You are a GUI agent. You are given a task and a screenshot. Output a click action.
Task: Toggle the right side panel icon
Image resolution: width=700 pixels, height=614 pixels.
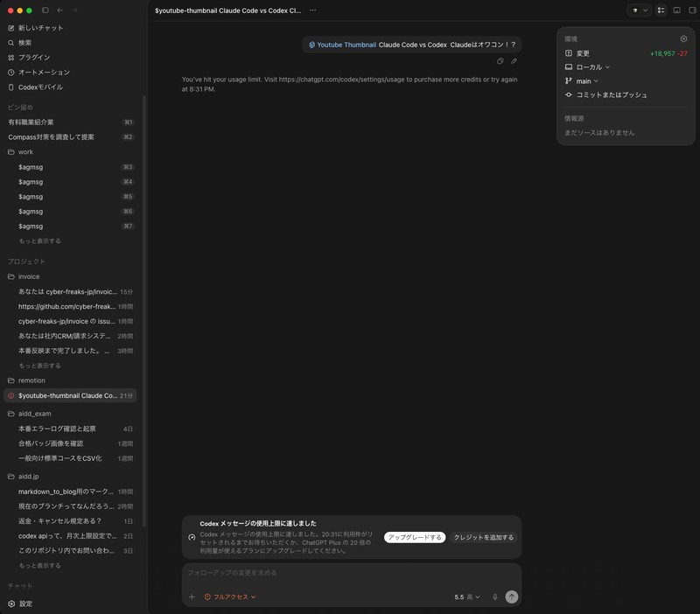pos(692,10)
